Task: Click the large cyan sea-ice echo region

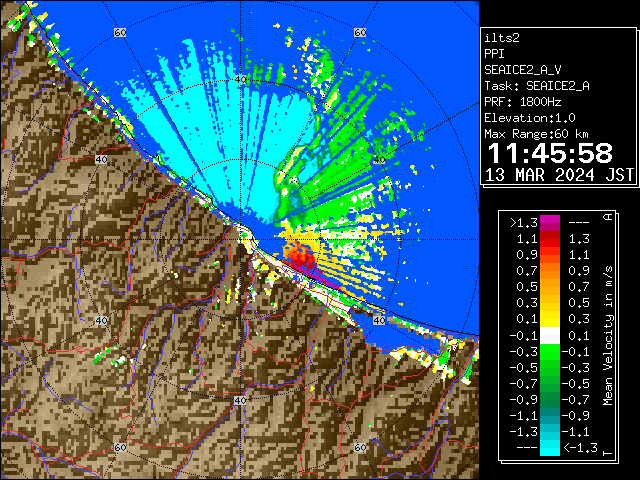Action: coord(229,139)
